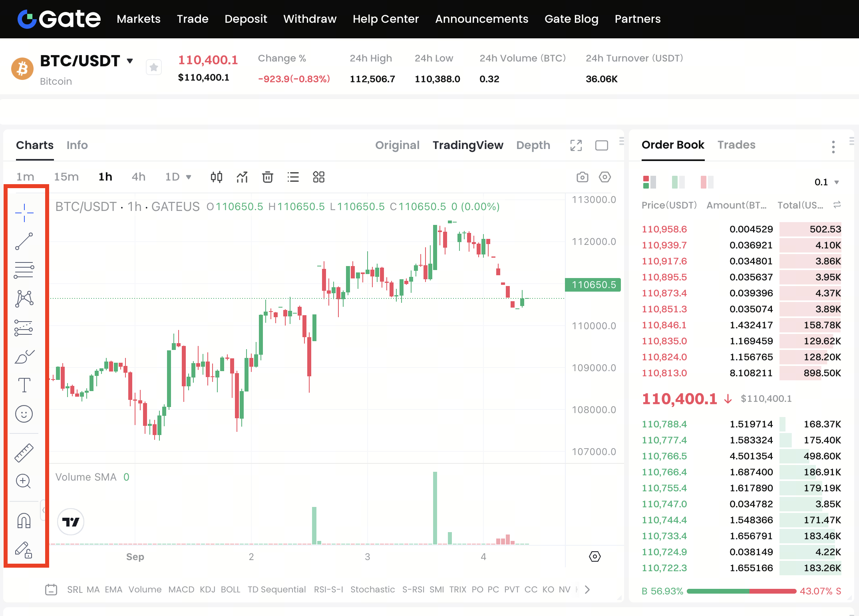859x616 pixels.
Task: Switch to the Trades tab
Action: click(x=736, y=145)
